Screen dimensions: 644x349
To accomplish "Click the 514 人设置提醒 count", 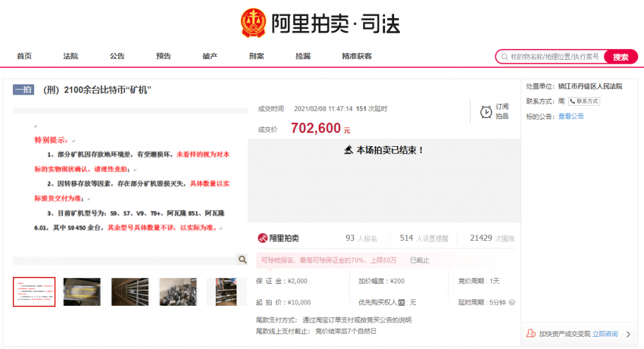I will pyautogui.click(x=424, y=238).
